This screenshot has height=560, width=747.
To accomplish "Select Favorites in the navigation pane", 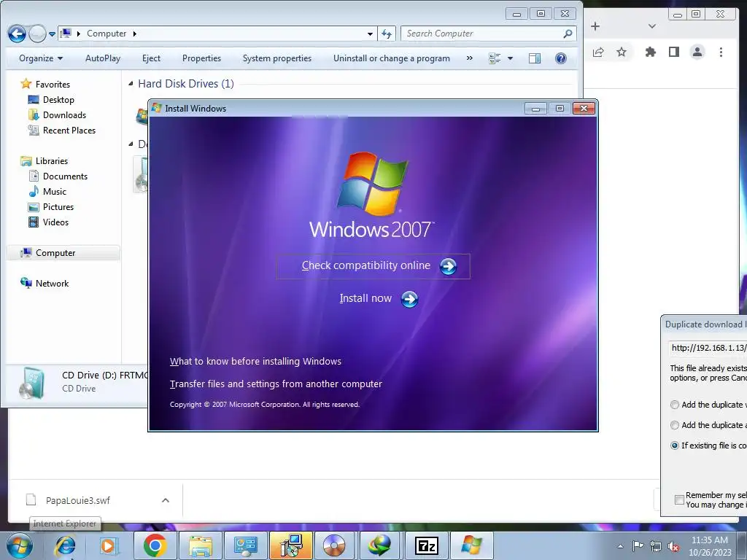I will click(53, 85).
